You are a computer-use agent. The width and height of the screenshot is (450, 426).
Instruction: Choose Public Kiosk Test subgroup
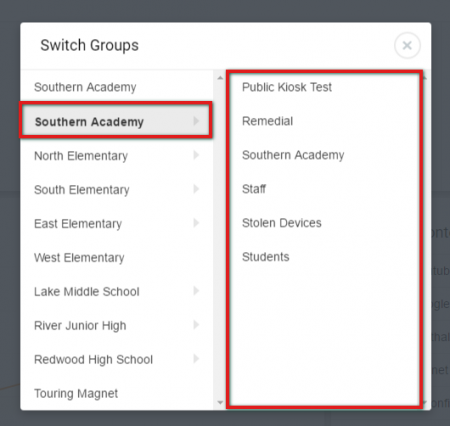(287, 87)
